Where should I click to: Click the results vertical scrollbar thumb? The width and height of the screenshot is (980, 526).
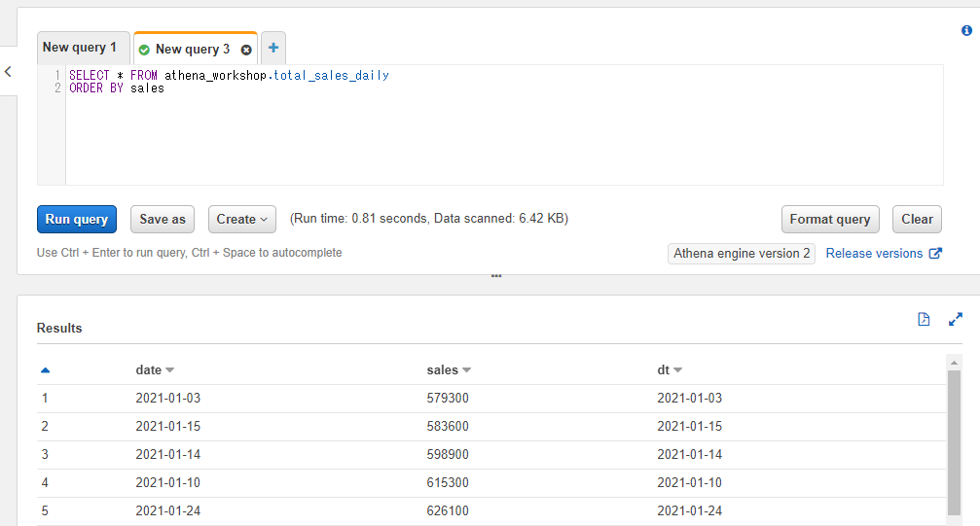click(954, 442)
